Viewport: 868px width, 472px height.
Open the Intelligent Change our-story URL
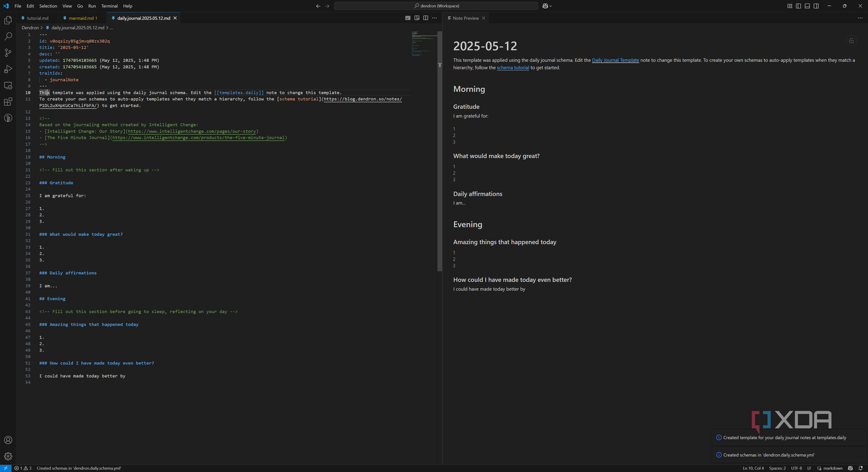tap(193, 131)
